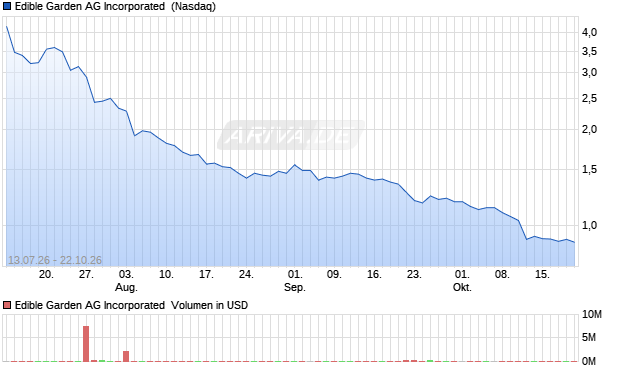Click the '09.' date axis label
Image resolution: width=620 pixels, height=371 pixels.
(334, 274)
